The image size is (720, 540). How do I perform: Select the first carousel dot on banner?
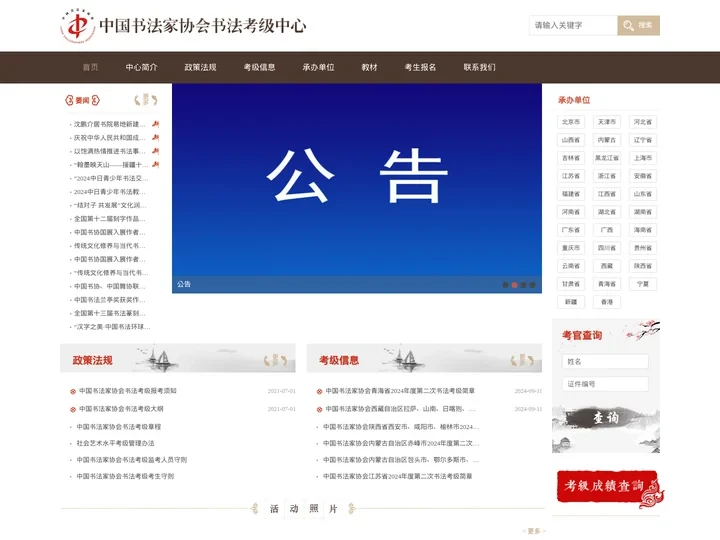click(x=506, y=285)
